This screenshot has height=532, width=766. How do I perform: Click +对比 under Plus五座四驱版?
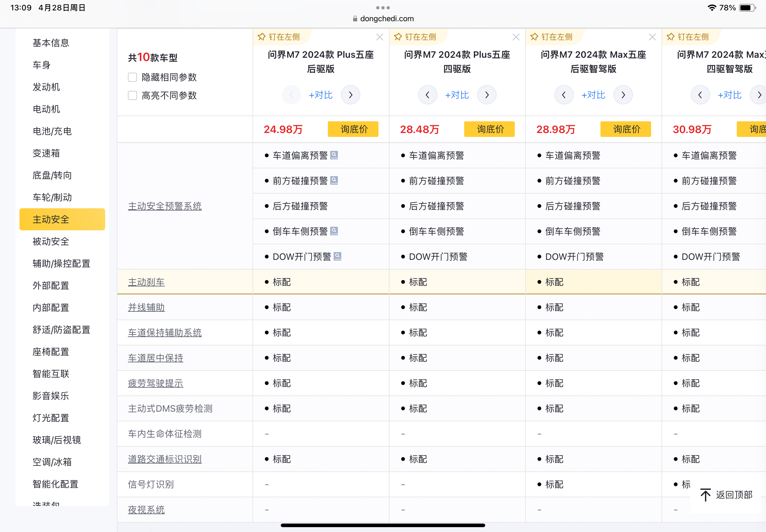[x=457, y=95]
